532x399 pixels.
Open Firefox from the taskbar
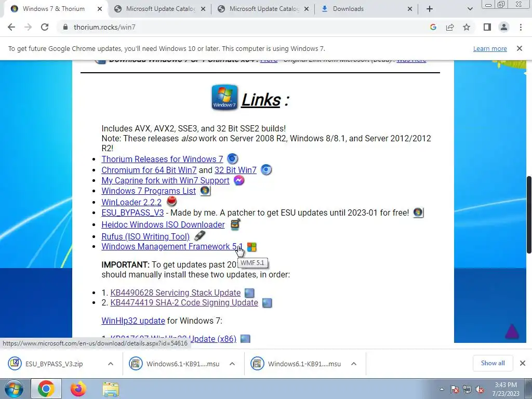(x=78, y=389)
